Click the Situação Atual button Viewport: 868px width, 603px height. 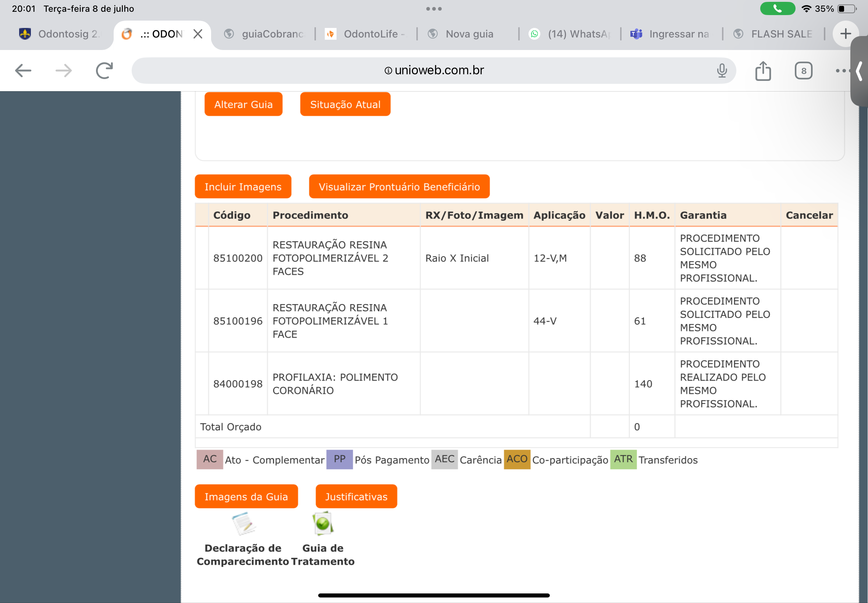pyautogui.click(x=345, y=104)
